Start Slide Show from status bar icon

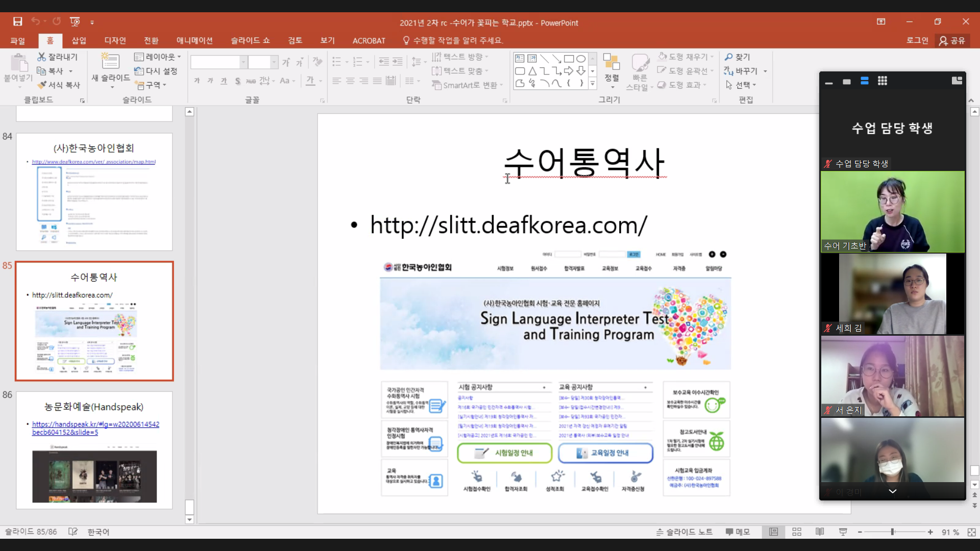843,532
